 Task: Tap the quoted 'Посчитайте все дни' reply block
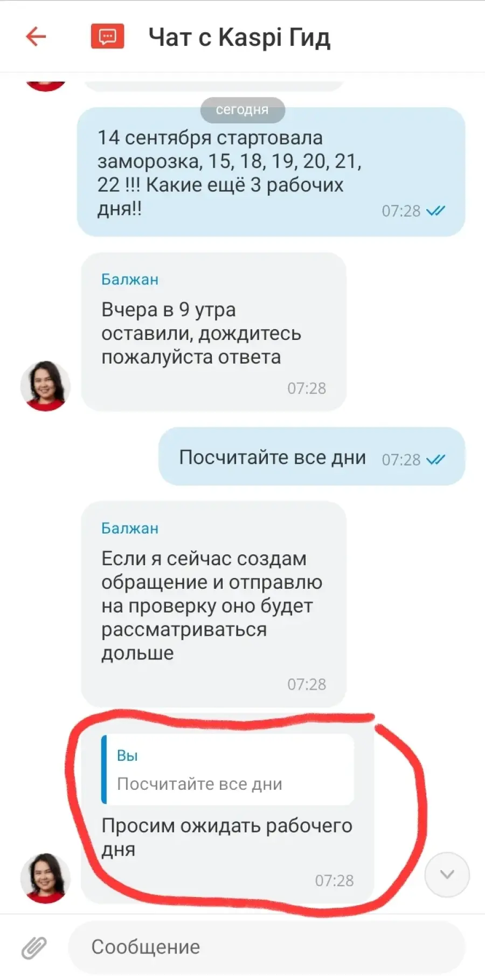coord(227,769)
